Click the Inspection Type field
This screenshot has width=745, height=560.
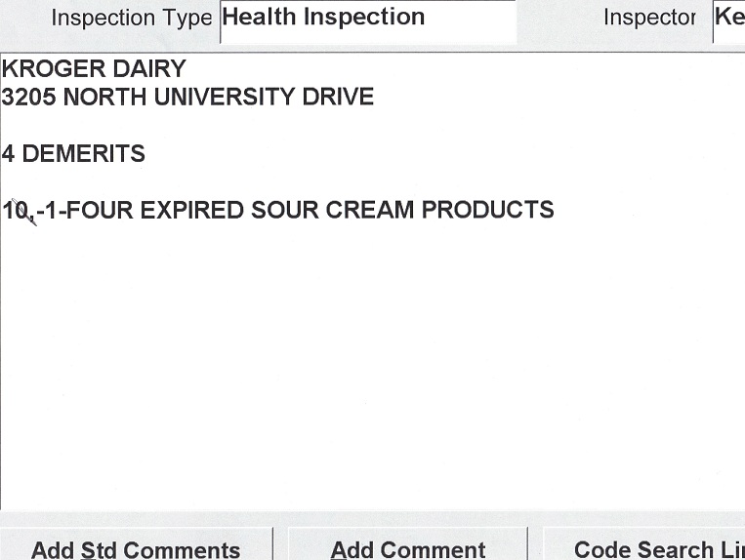[367, 20]
